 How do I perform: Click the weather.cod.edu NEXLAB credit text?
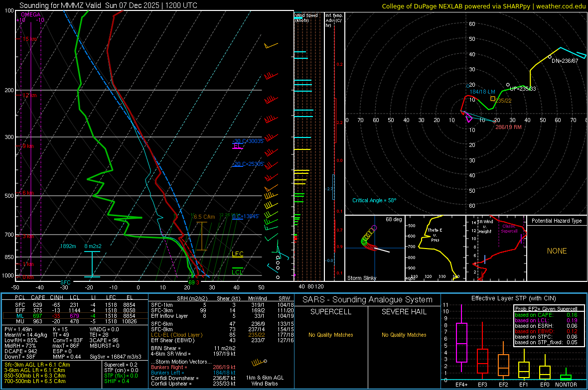point(484,6)
